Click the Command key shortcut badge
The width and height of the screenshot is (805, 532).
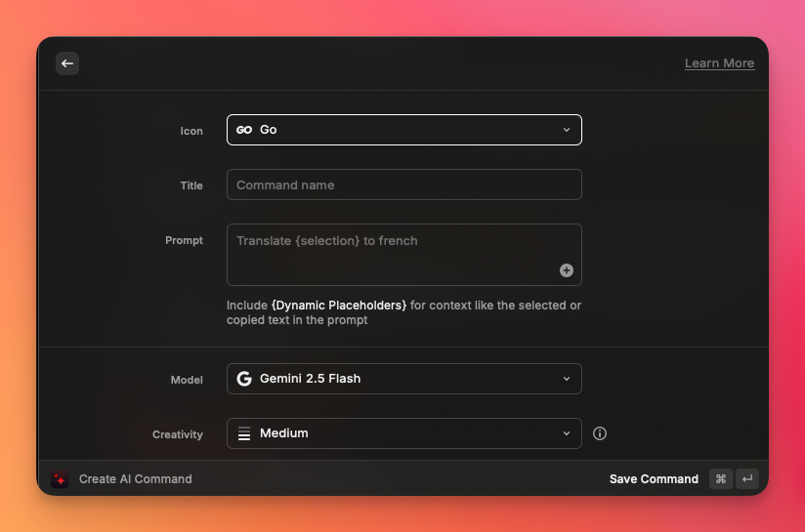click(721, 479)
